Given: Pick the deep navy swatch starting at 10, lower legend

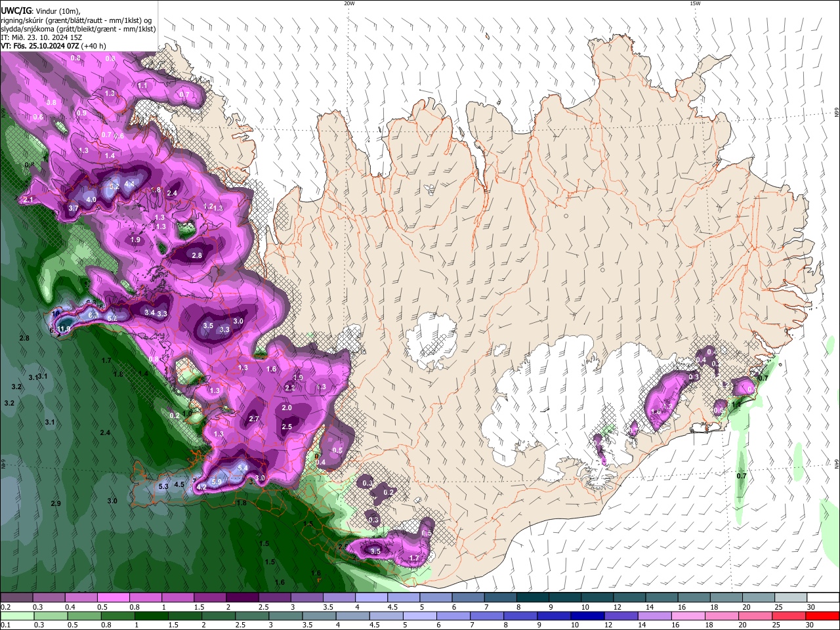Looking at the screenshot, I should pyautogui.click(x=587, y=616).
